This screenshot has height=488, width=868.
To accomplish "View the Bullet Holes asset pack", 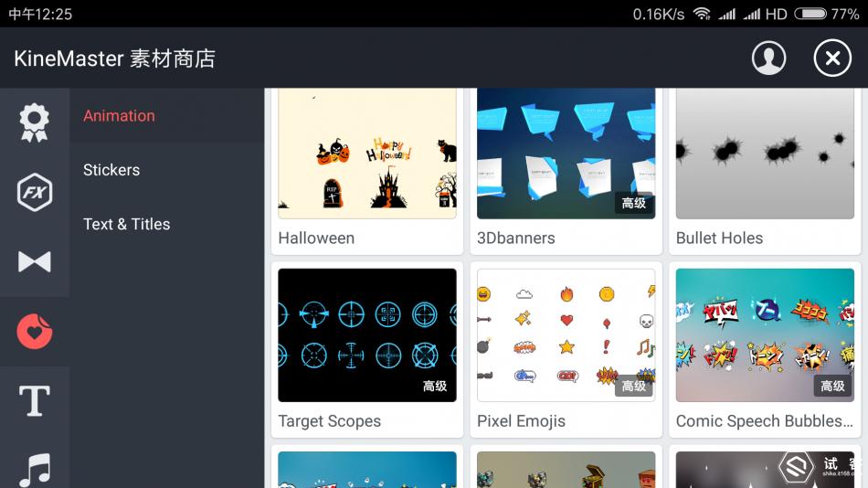I will pos(765,154).
